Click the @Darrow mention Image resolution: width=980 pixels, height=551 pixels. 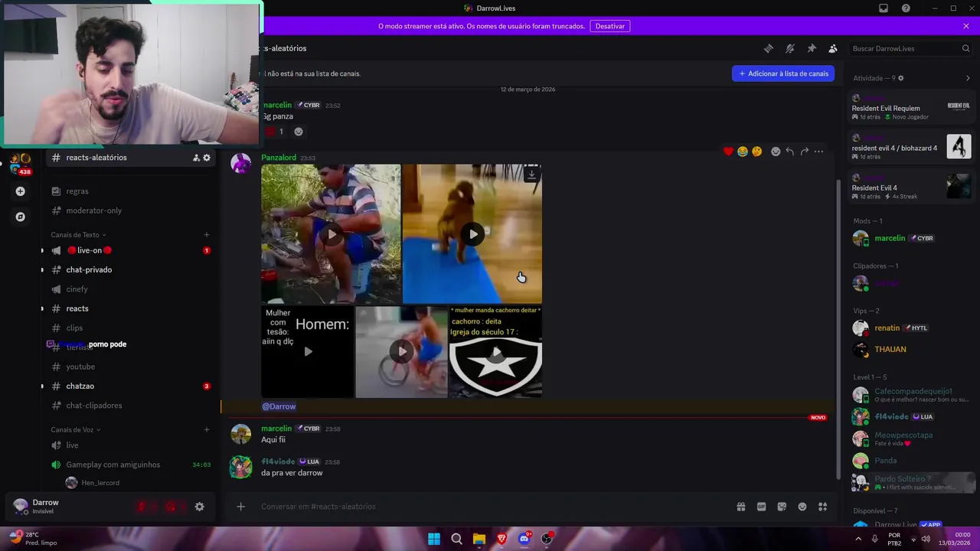(x=279, y=406)
